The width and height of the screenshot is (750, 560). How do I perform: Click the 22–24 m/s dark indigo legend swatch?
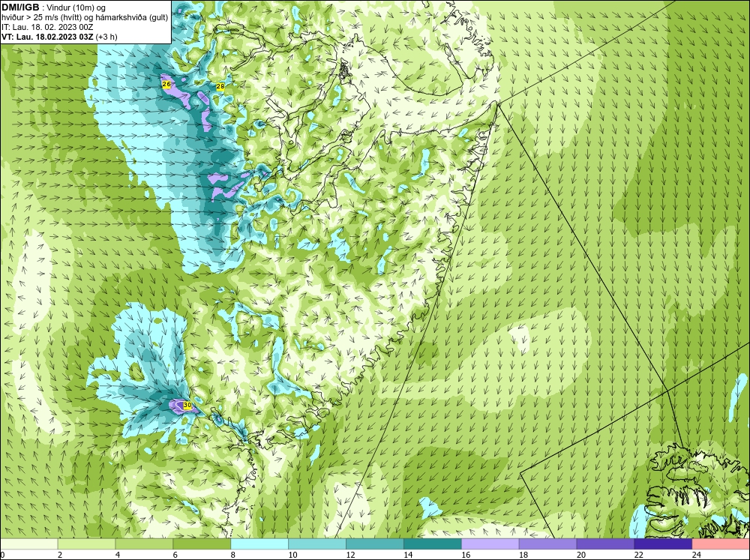663,544
